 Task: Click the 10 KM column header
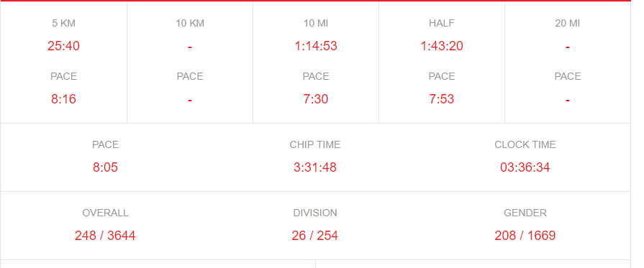(x=190, y=24)
